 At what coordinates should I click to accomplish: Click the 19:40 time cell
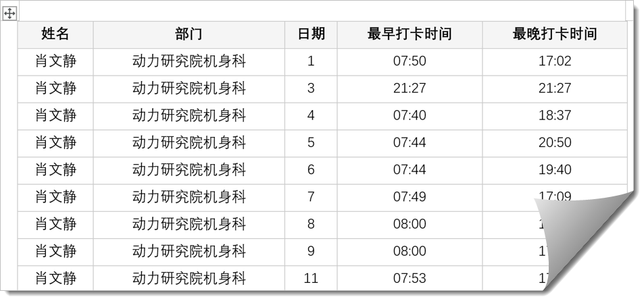coord(554,169)
